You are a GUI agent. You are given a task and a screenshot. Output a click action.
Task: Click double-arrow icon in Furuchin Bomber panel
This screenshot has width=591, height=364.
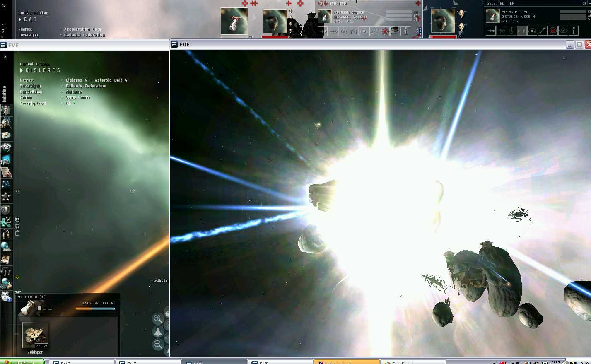coord(333,31)
